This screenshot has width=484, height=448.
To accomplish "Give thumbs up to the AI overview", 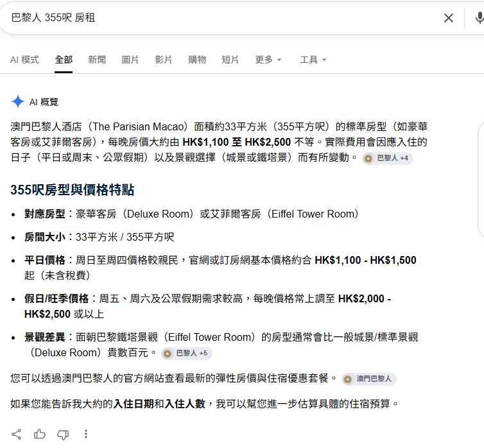I will [x=40, y=434].
